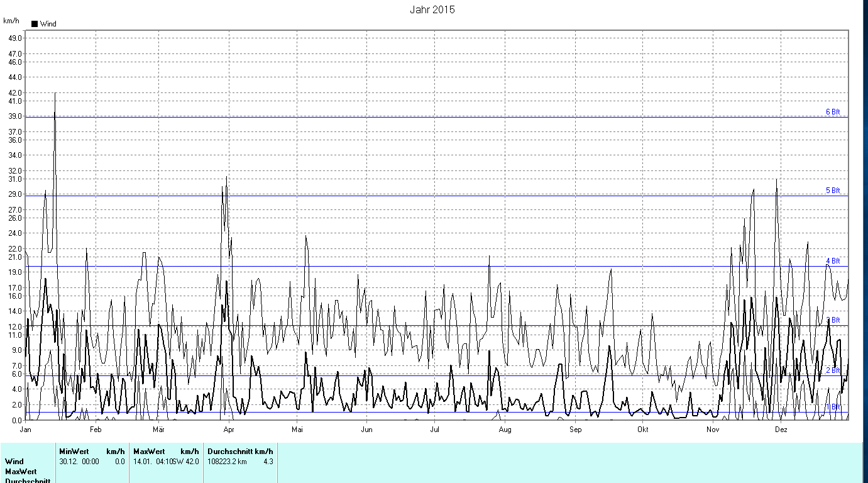The height and width of the screenshot is (483, 868).
Task: Click the MinWert column header
Action: [x=74, y=452]
